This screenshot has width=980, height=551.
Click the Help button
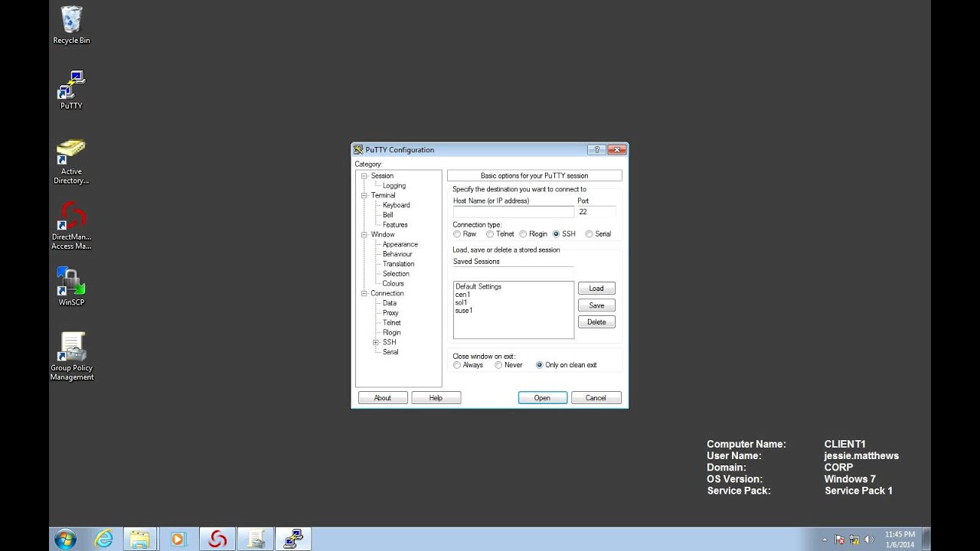[436, 398]
